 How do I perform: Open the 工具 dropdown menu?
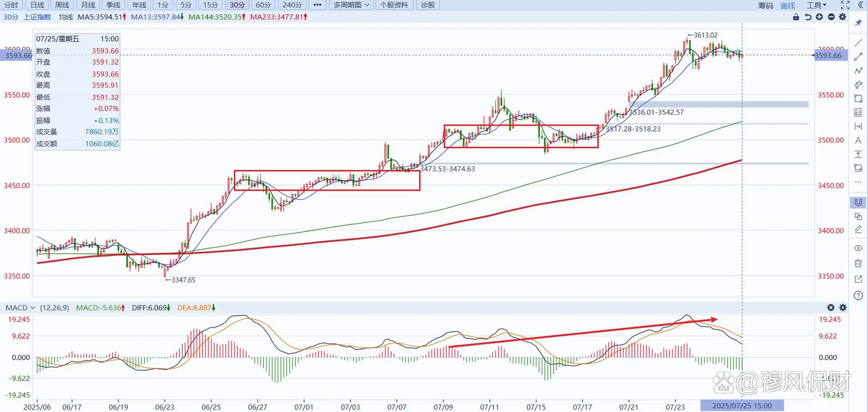[817, 5]
